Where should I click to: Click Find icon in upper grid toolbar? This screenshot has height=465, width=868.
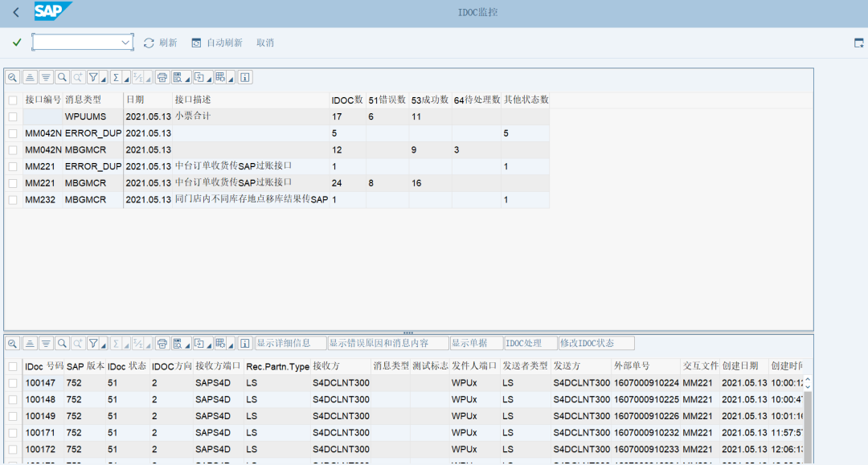(62, 77)
